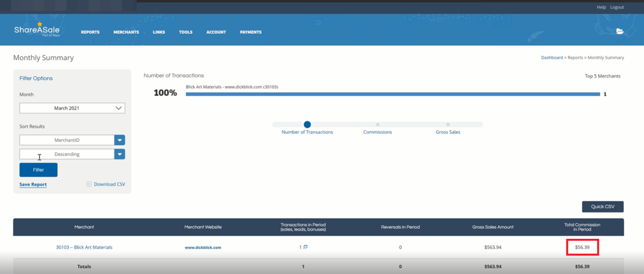Click Total Commission in Period header
The width and height of the screenshot is (644, 274).
coord(582,227)
